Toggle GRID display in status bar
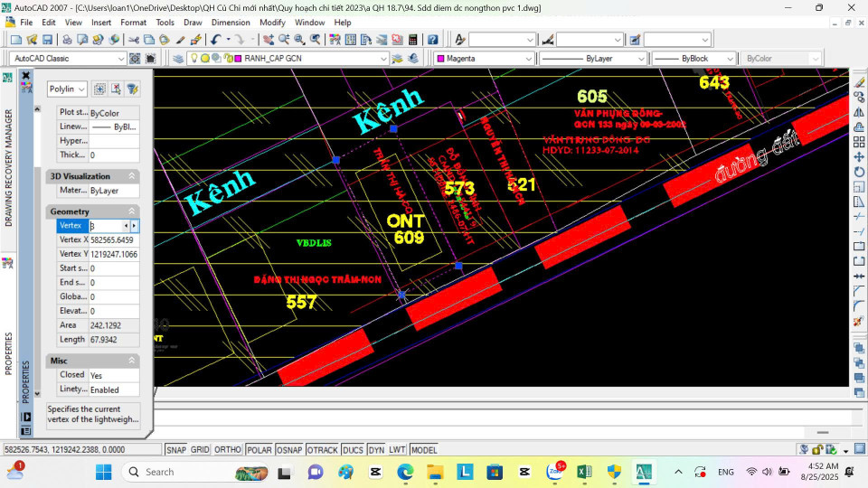The height and width of the screenshot is (488, 868). [200, 450]
